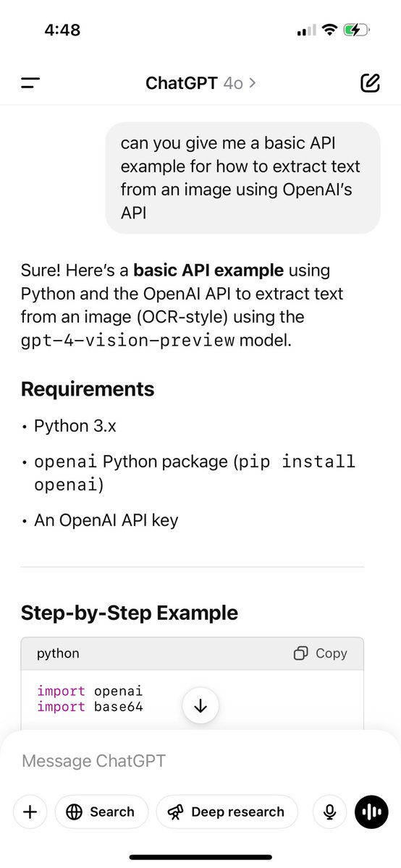Viewport: 401px width, 868px height.
Task: Tap the battery indicator in status bar
Action: pyautogui.click(x=358, y=30)
